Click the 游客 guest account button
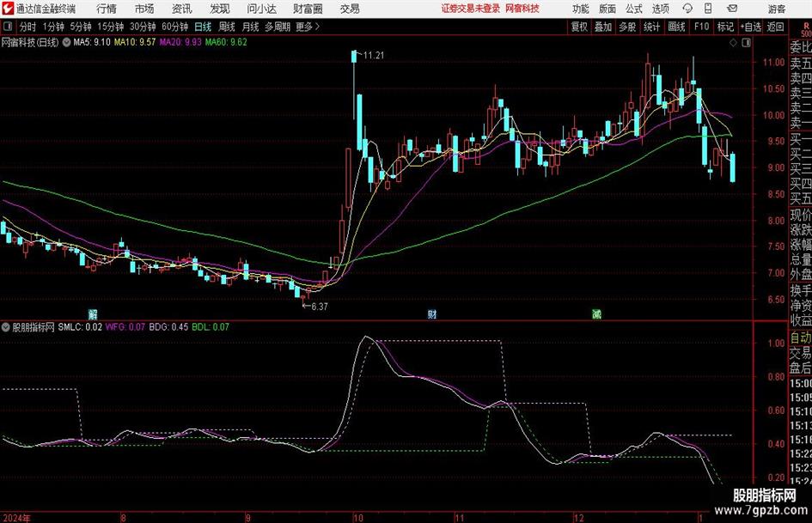The image size is (812, 523). [777, 9]
